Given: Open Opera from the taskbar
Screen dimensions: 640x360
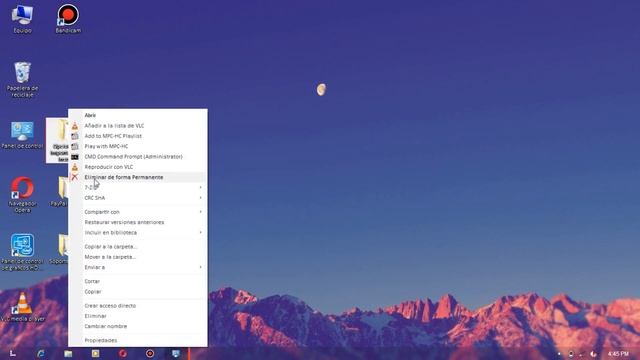Looking at the screenshot, I should point(122,353).
